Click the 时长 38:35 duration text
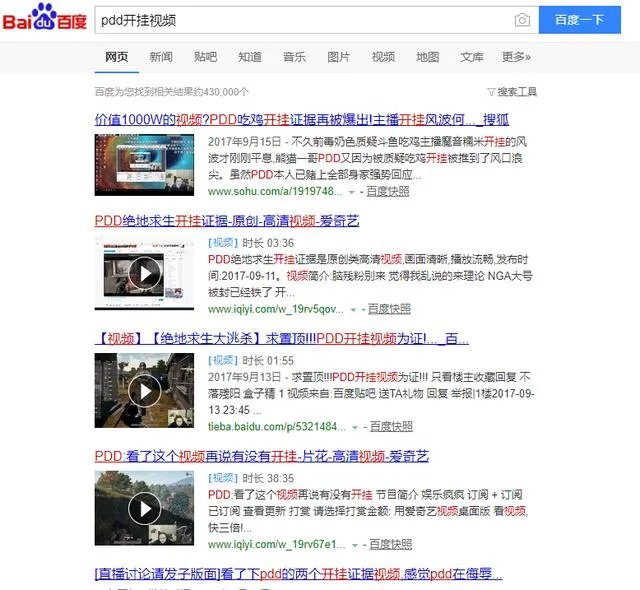Viewport: 640px width, 590px height. pos(268,478)
